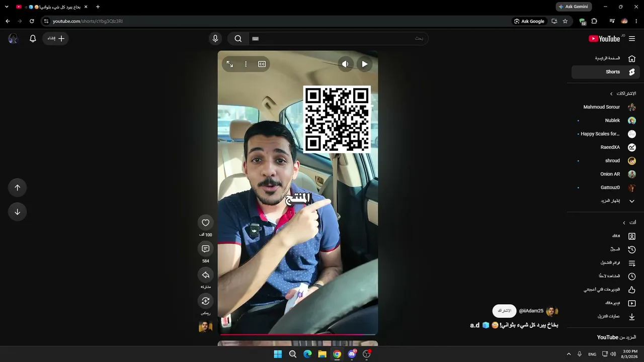Open the Chrome extensions puzzle icon
644x362 pixels.
click(x=594, y=21)
